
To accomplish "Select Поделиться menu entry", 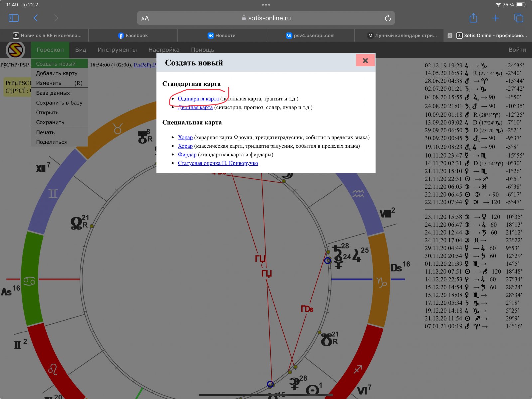I will (59, 142).
